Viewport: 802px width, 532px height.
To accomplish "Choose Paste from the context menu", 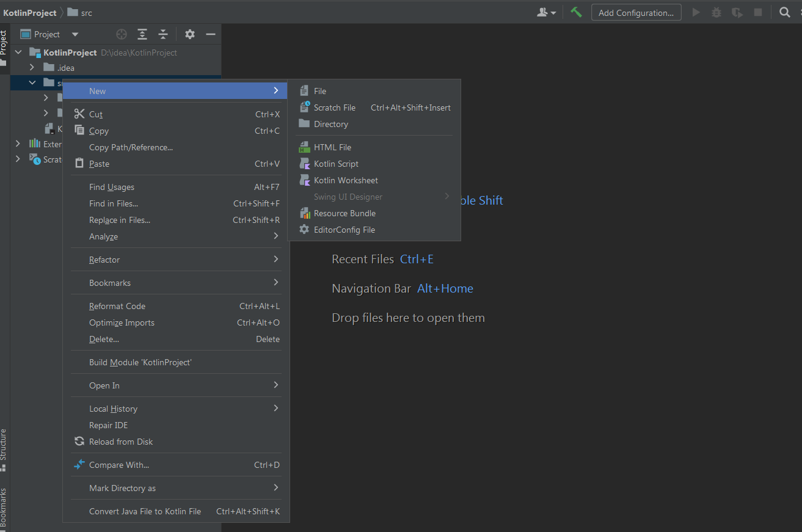I will [x=176, y=164].
